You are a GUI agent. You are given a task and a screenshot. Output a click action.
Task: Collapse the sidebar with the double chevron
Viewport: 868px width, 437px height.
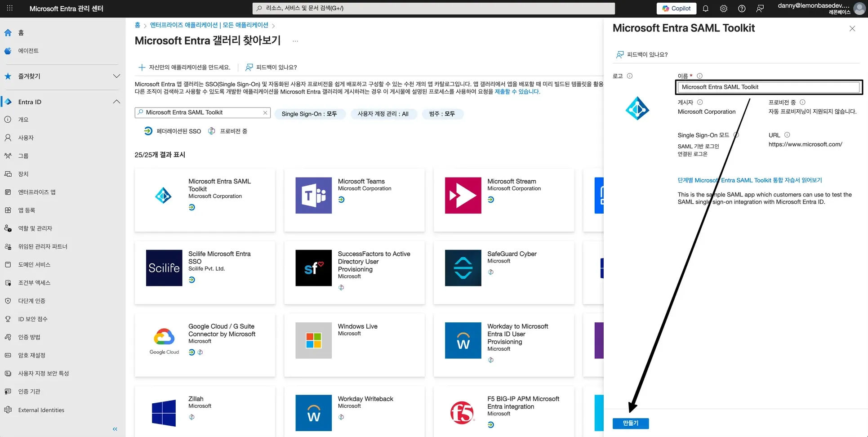[x=115, y=429]
